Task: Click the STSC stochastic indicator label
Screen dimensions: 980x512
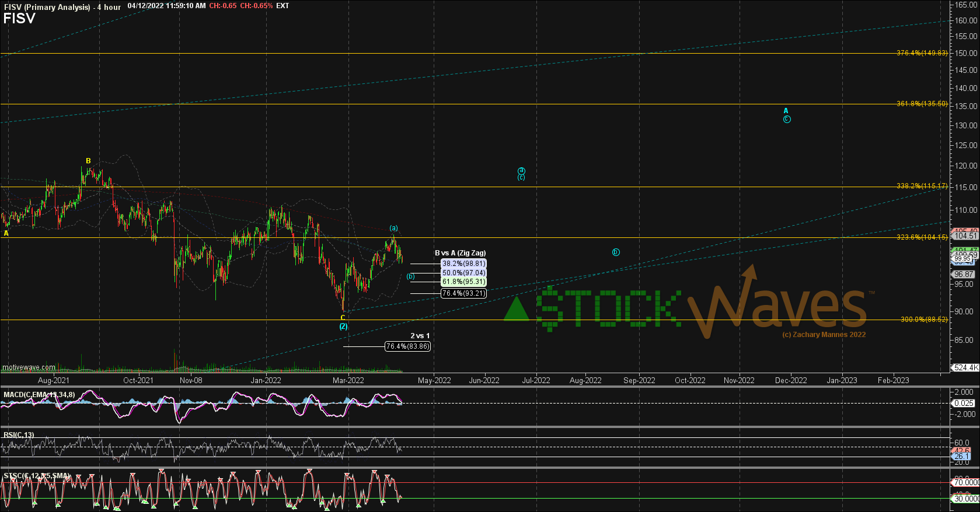Action: 36,476
